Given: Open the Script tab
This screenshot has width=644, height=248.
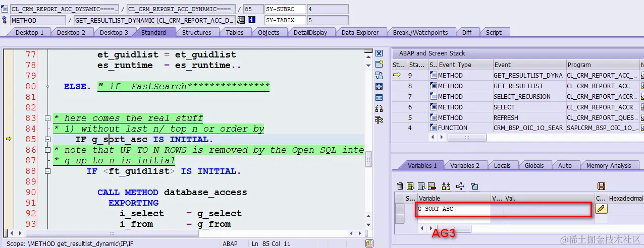Looking at the screenshot, I should 494,32.
